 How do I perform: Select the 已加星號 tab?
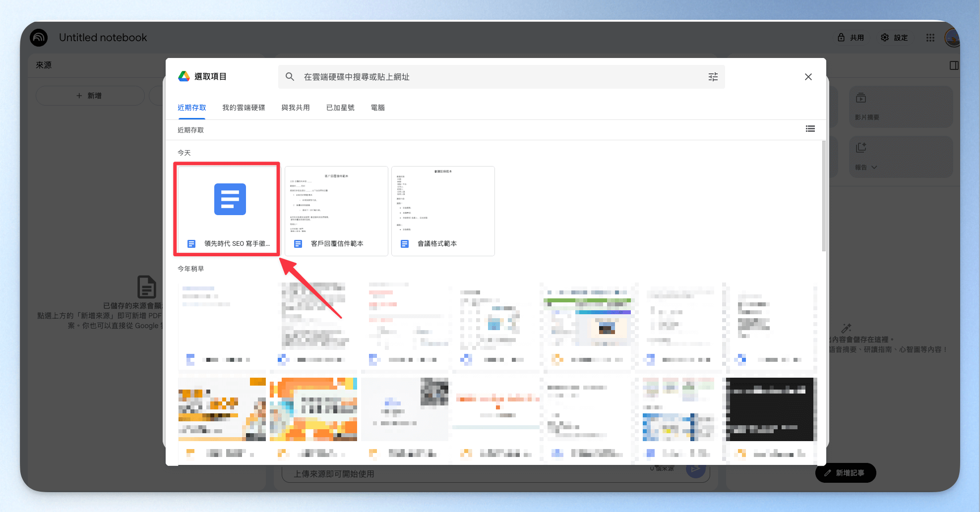click(340, 108)
